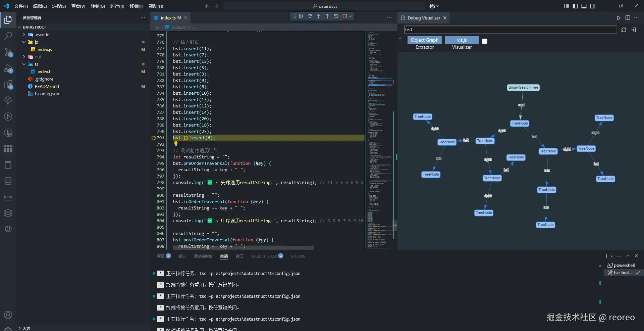644x331 pixels.
Task: Click the Step Over debug icon
Action: click(310, 16)
